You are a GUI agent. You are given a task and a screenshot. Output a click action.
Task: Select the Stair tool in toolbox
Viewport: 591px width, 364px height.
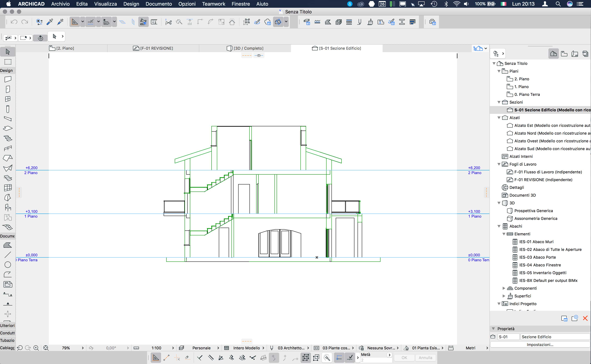(8, 138)
